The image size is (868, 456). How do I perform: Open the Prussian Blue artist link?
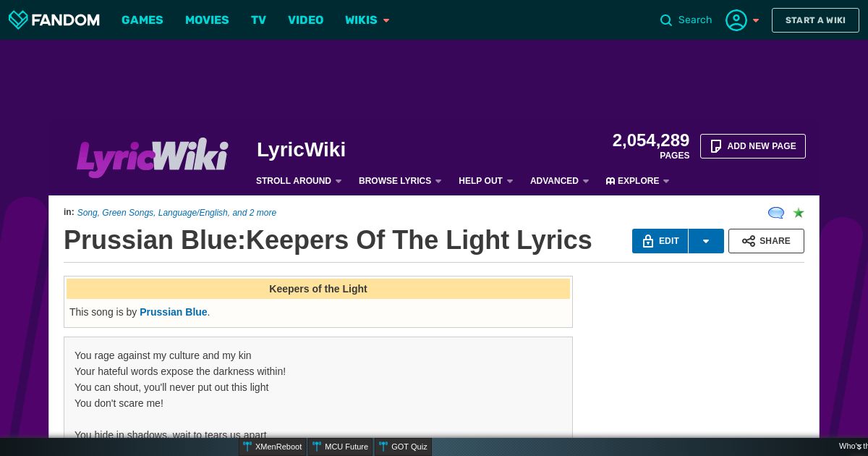tap(174, 312)
